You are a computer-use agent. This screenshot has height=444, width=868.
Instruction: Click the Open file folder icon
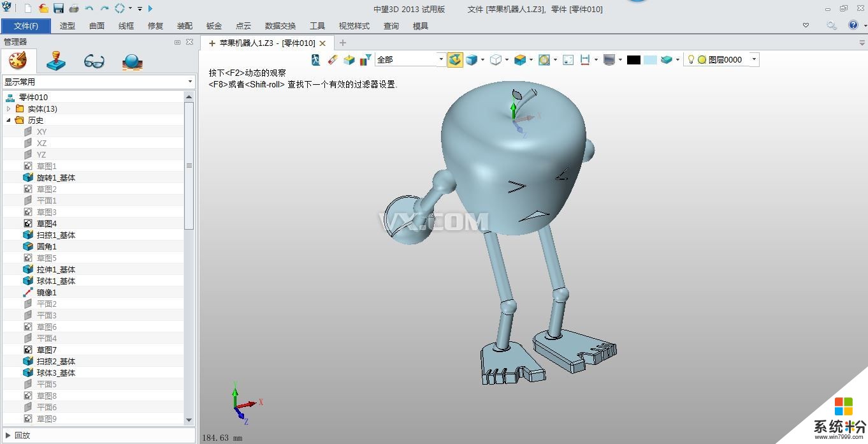pos(43,8)
